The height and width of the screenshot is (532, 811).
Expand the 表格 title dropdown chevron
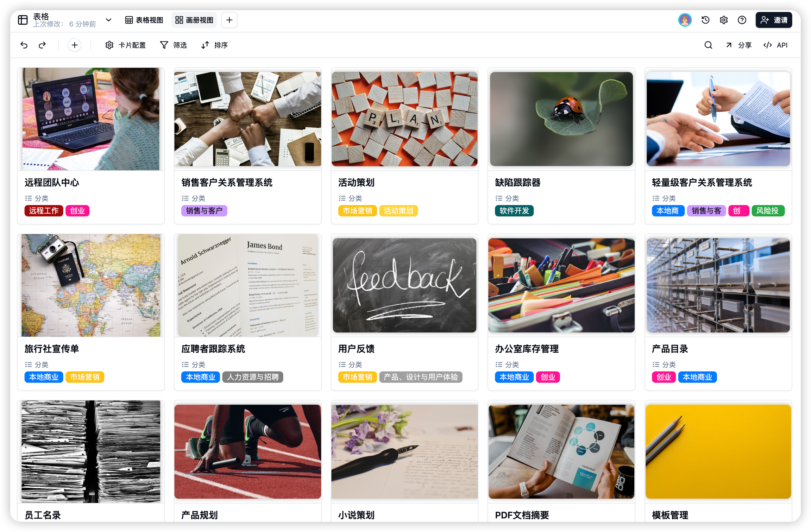click(109, 20)
